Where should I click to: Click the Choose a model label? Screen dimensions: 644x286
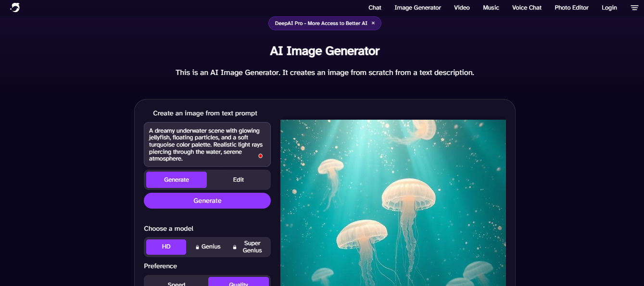tap(169, 229)
